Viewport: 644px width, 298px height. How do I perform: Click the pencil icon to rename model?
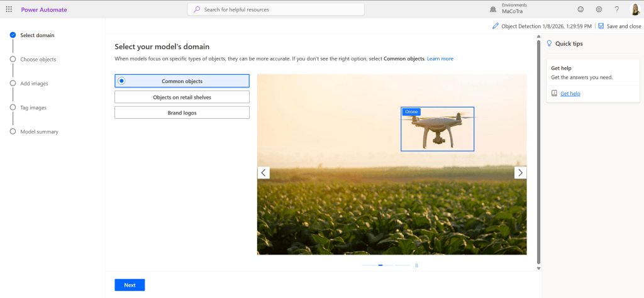[x=496, y=26]
